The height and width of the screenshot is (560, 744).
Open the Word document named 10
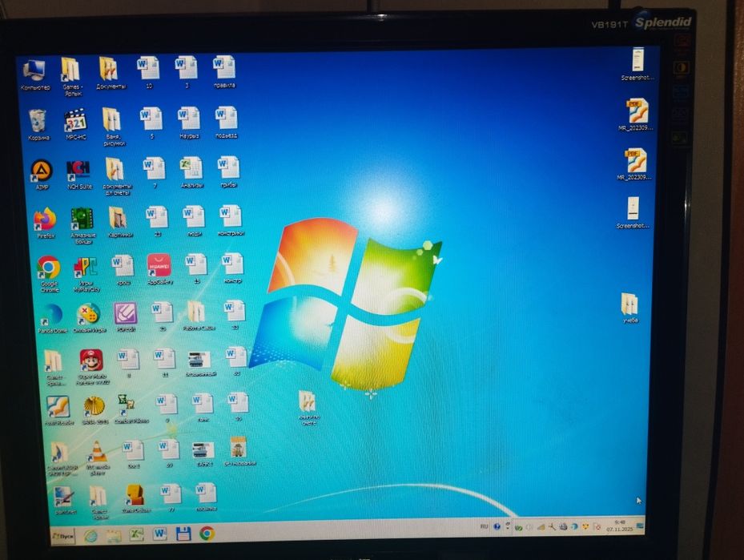[x=148, y=73]
